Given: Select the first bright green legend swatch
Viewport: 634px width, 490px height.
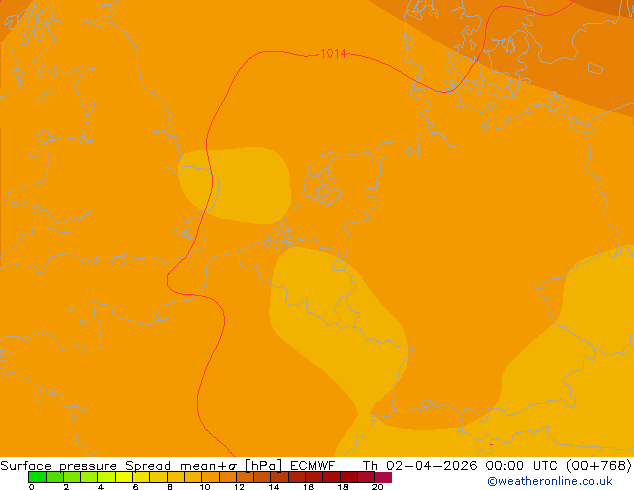Looking at the screenshot, I should [37, 477].
